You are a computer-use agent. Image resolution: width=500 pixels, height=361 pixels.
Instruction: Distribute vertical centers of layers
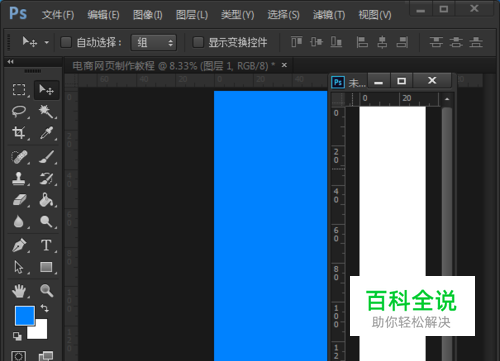456,42
